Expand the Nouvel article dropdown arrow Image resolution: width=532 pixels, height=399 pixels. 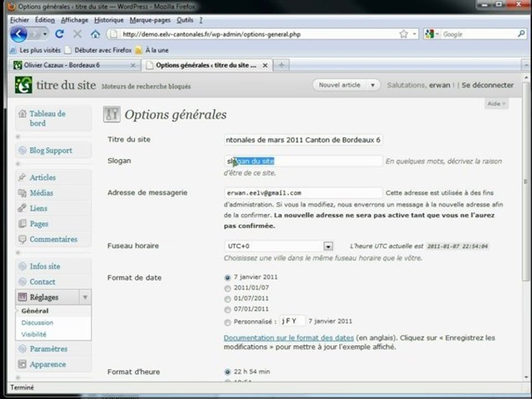(x=372, y=85)
